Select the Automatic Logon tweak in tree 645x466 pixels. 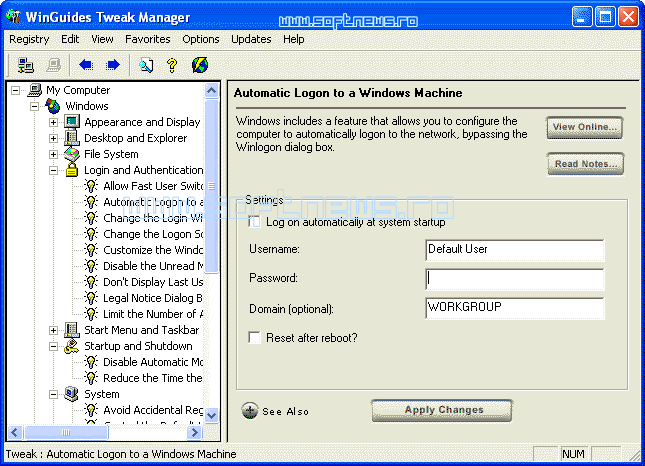click(153, 202)
